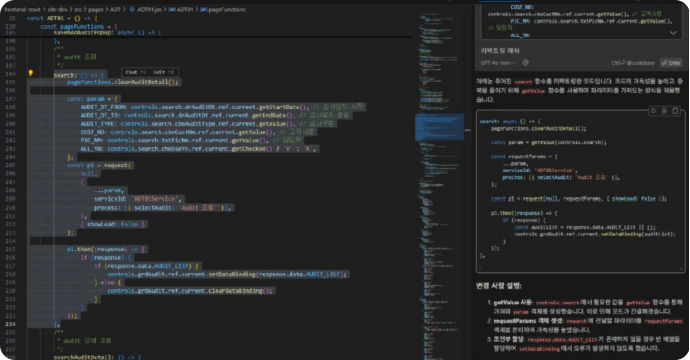
Task: Click 'const requestParams = {' in chat code
Action: coord(525,156)
